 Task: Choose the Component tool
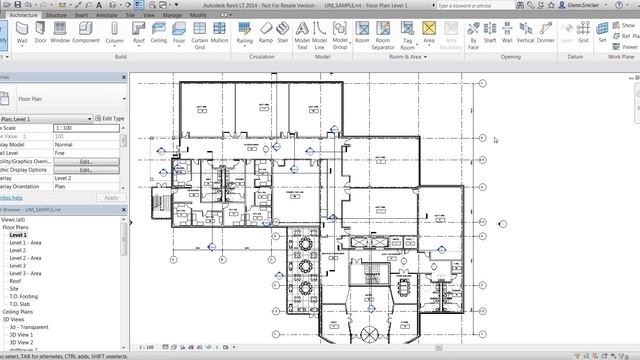point(86,33)
